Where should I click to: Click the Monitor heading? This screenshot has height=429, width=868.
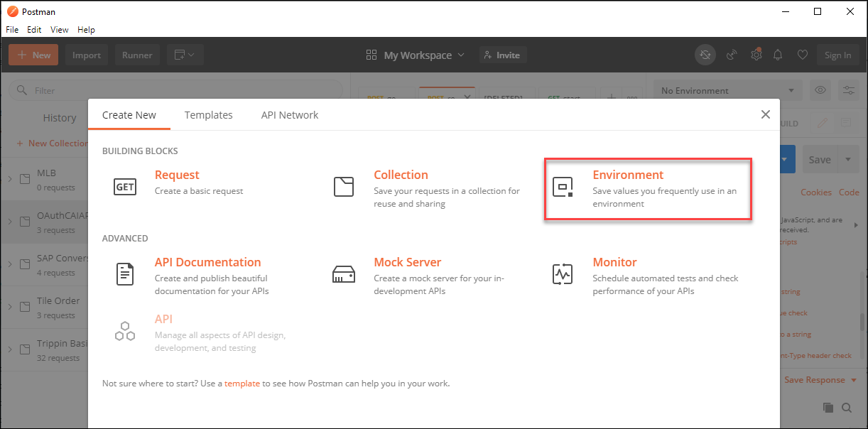pyautogui.click(x=615, y=262)
